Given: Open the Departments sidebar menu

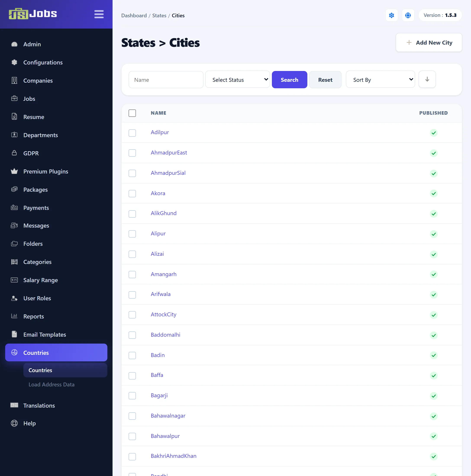Looking at the screenshot, I should (56, 135).
